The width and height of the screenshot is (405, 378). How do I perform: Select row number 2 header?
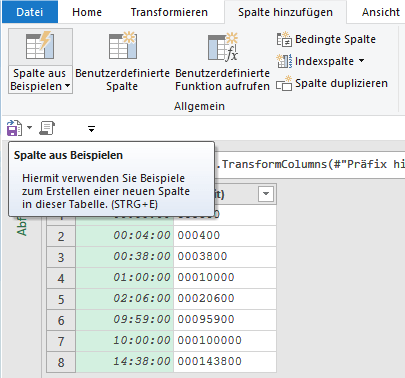61,236
